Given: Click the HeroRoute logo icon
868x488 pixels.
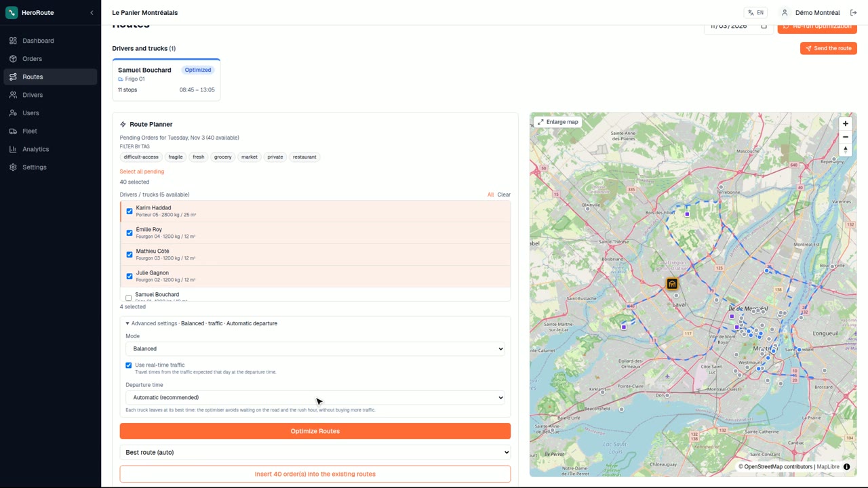Looking at the screenshot, I should pyautogui.click(x=12, y=13).
